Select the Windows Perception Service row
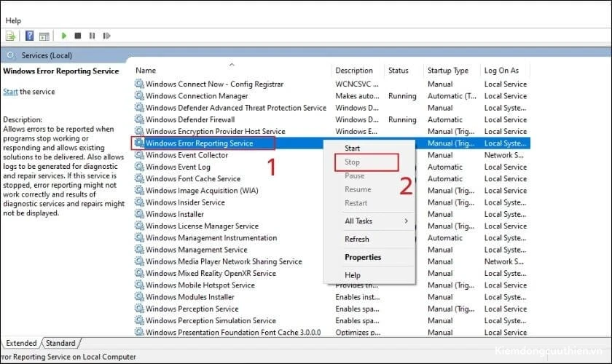 pos(331,309)
